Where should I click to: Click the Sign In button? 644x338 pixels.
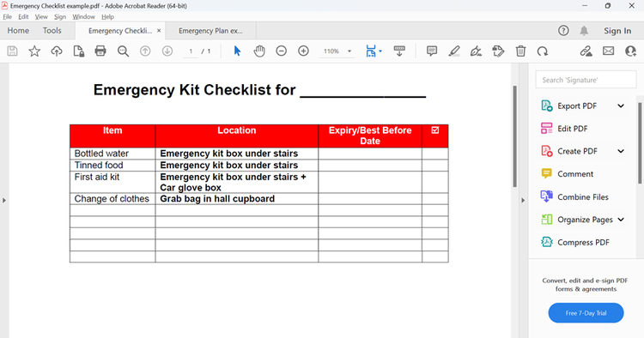click(x=617, y=31)
